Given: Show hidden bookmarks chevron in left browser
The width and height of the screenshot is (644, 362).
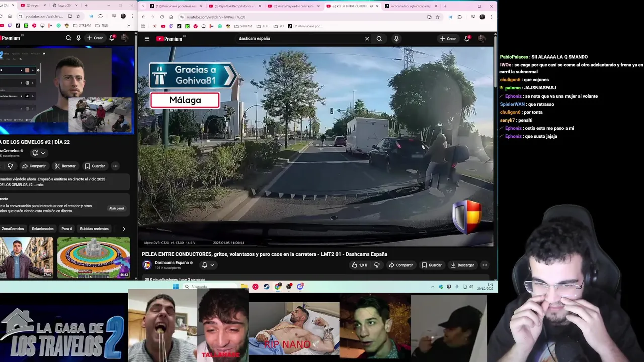Looking at the screenshot, I should (x=128, y=26).
